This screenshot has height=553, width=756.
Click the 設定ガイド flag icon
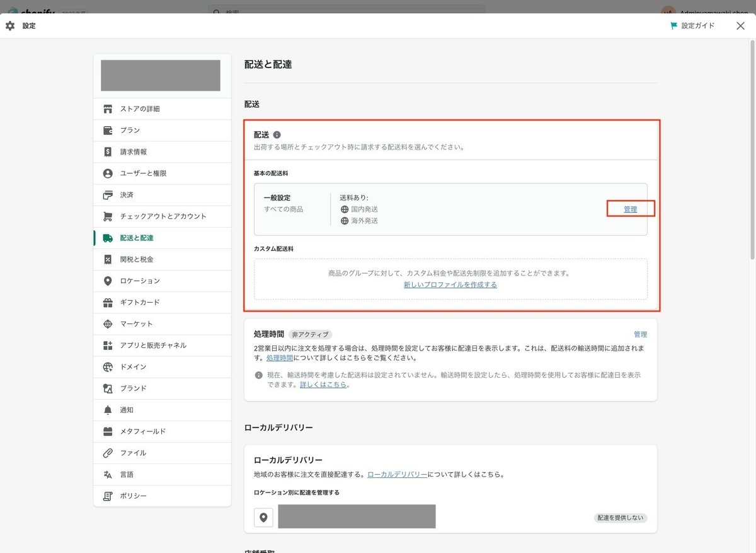click(674, 26)
